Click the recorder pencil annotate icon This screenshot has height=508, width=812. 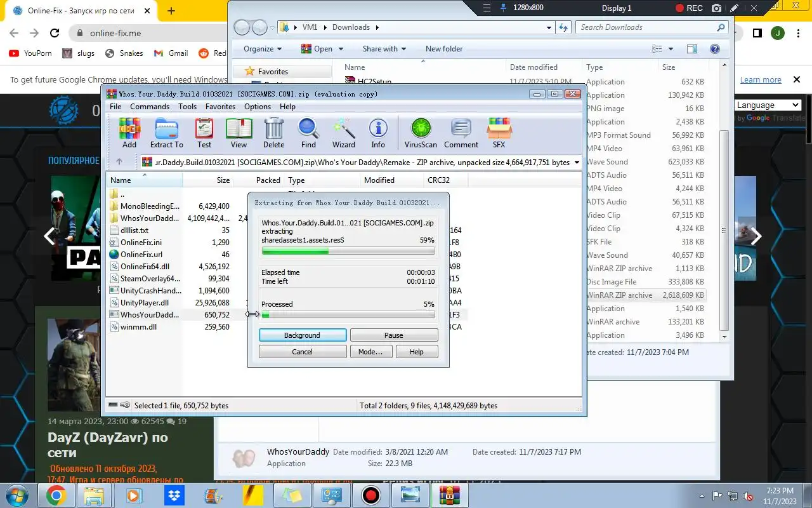734,8
